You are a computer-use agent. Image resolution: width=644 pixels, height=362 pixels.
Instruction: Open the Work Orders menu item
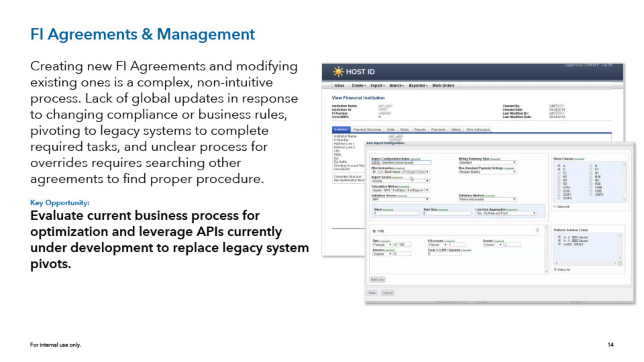click(x=443, y=86)
